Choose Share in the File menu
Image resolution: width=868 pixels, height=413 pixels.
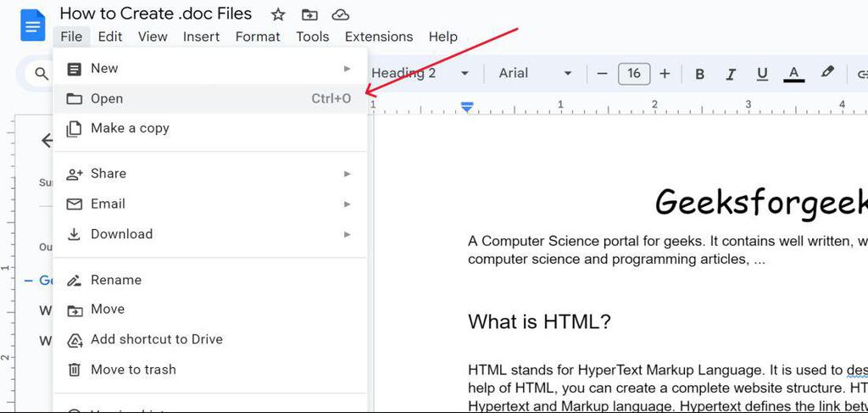click(x=210, y=174)
